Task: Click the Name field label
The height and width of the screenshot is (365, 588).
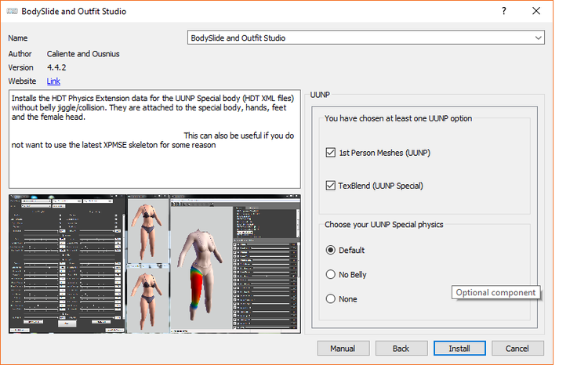Action: coord(17,38)
